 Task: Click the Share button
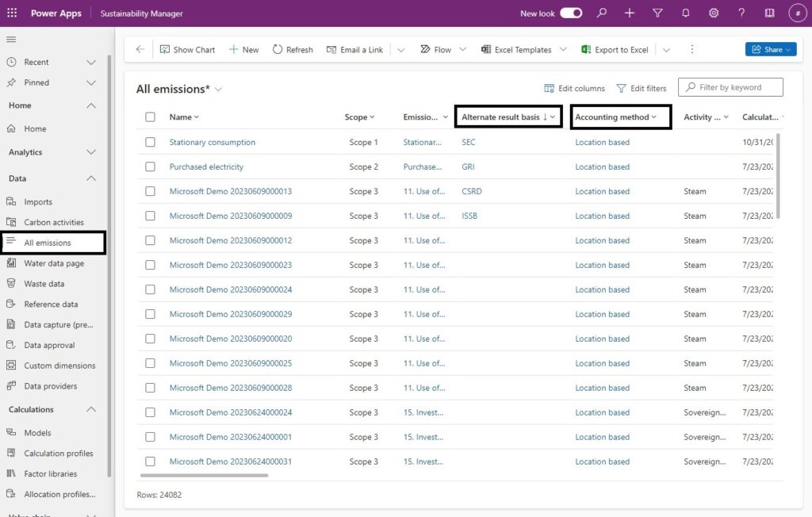tap(769, 49)
